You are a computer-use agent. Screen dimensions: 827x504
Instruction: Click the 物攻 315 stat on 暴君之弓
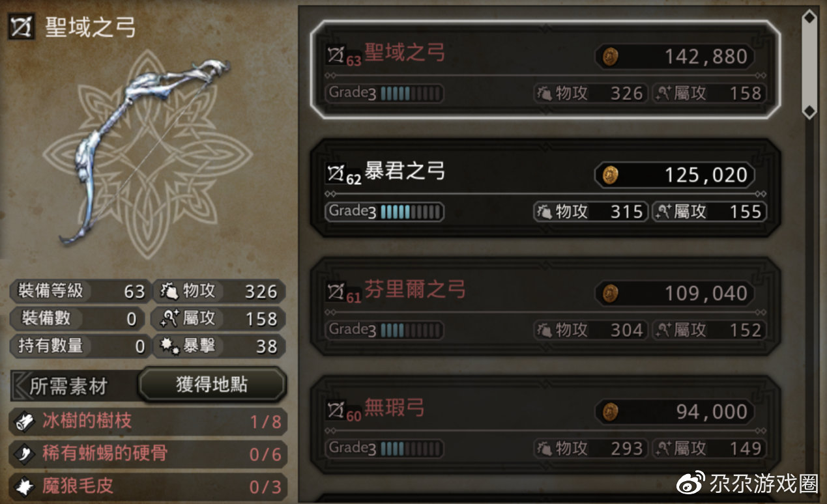click(590, 212)
